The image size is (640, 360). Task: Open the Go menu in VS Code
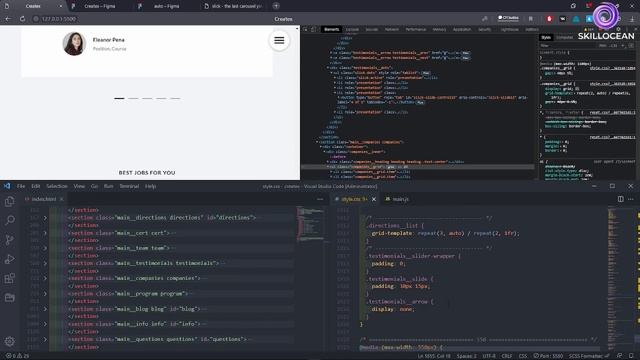tap(94, 186)
